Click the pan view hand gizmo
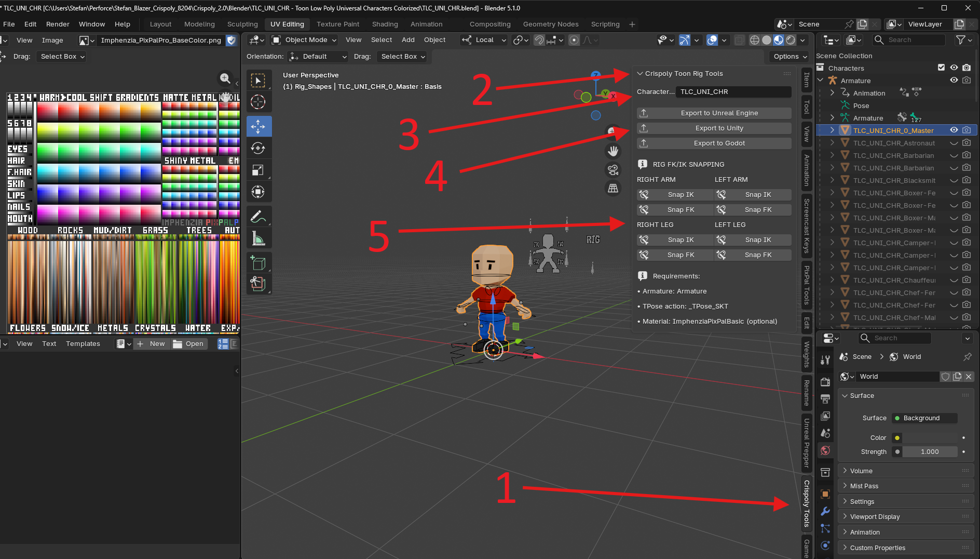This screenshot has width=980, height=559. tap(613, 151)
